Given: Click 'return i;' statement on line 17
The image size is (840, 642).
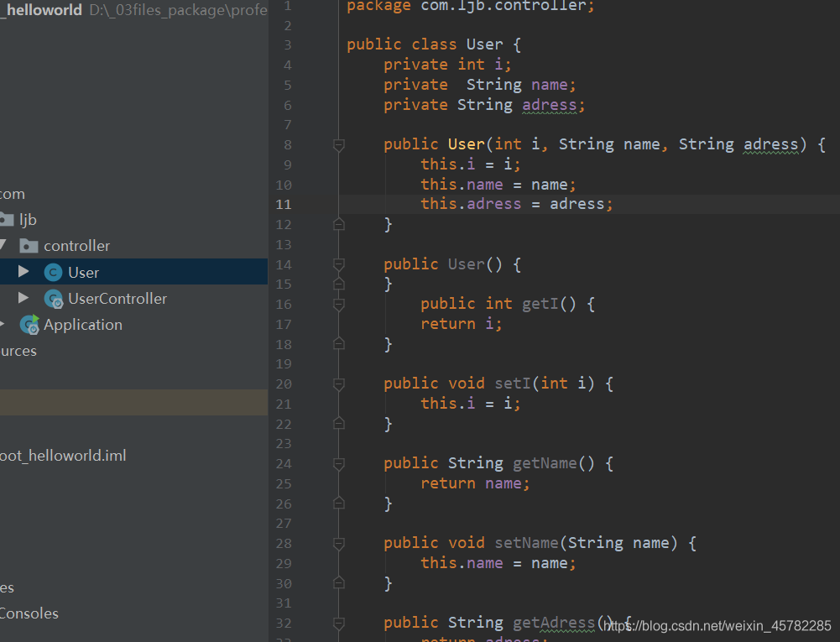Looking at the screenshot, I should (x=462, y=324).
